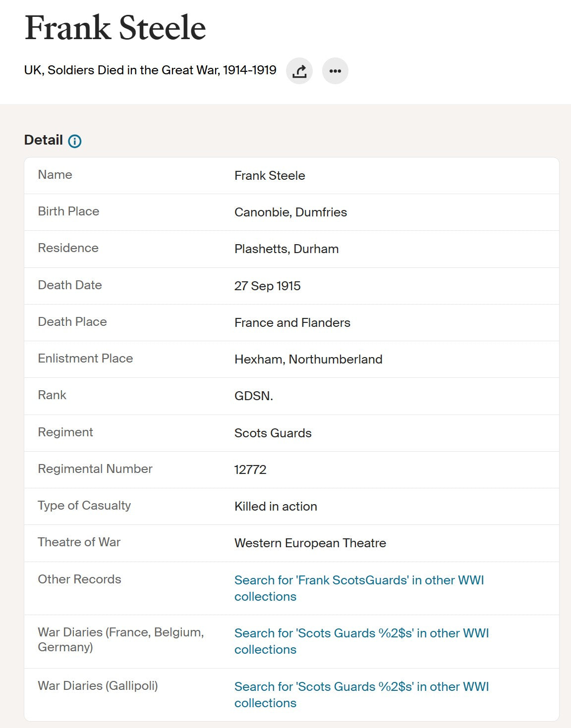This screenshot has width=571, height=728.
Task: Open 'Frank ScotsGuards' other WWI collections search
Action: (359, 588)
